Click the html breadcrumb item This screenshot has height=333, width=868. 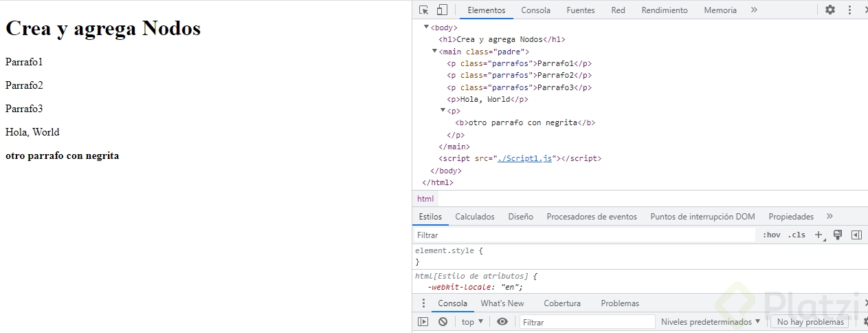425,199
